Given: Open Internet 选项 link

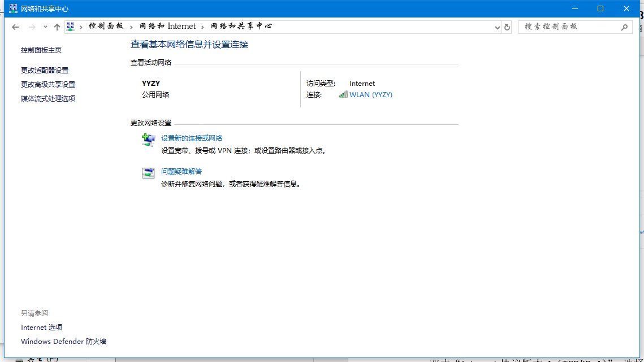Looking at the screenshot, I should pyautogui.click(x=41, y=328).
